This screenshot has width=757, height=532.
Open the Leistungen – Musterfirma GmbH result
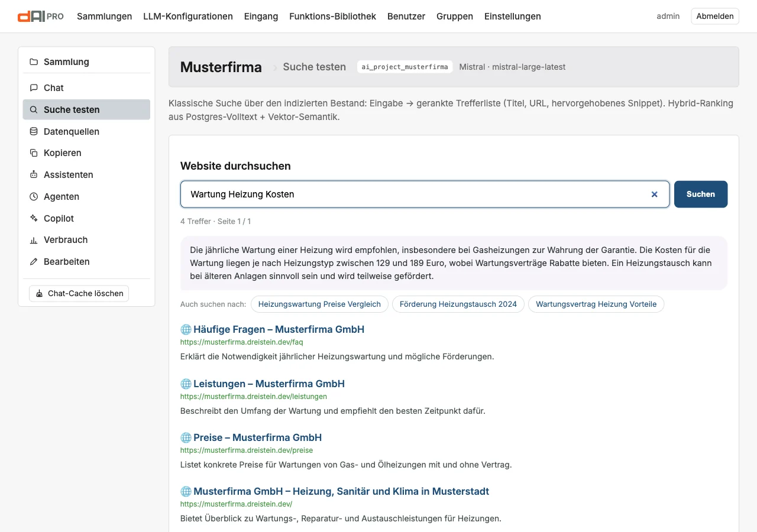[269, 384]
